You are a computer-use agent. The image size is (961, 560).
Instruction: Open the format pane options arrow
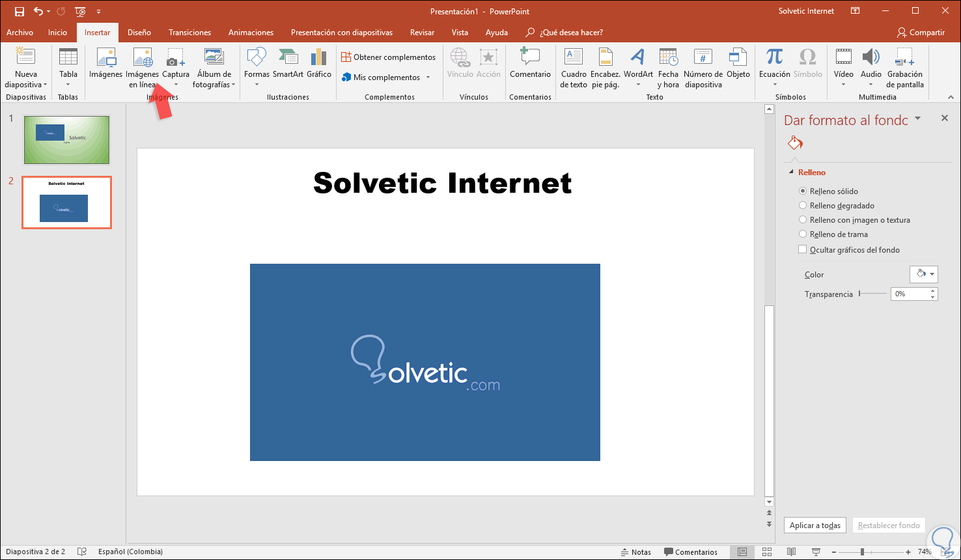click(x=918, y=119)
